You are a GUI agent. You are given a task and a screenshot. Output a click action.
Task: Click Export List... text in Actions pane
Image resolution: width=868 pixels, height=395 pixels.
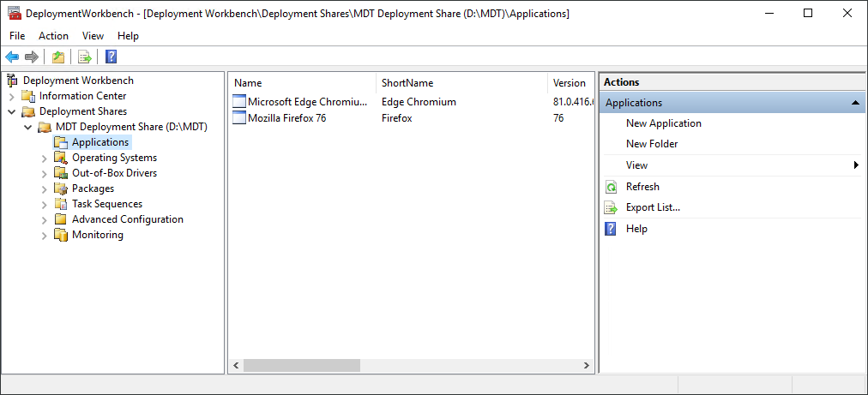point(654,207)
